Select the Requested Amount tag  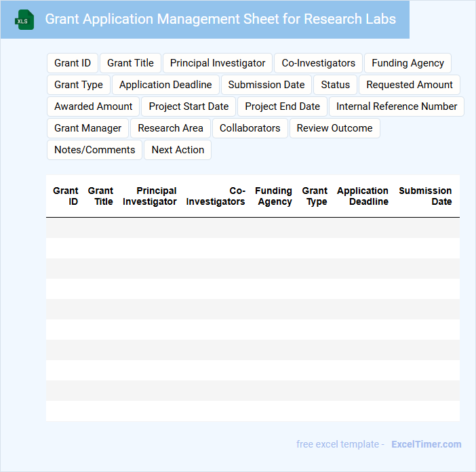(x=410, y=85)
